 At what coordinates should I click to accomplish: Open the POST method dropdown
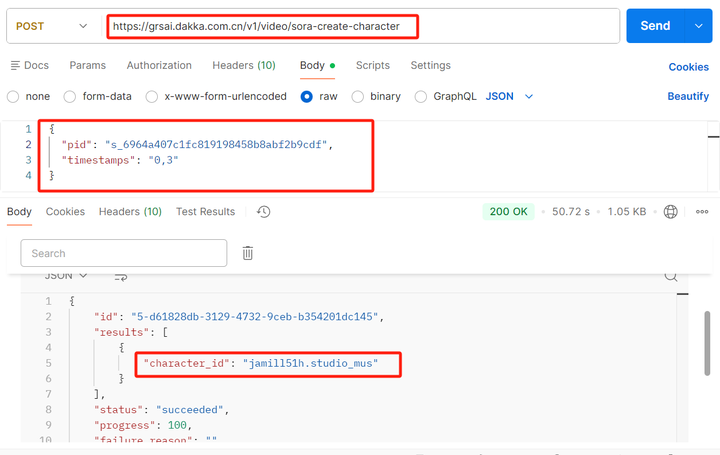(x=51, y=26)
